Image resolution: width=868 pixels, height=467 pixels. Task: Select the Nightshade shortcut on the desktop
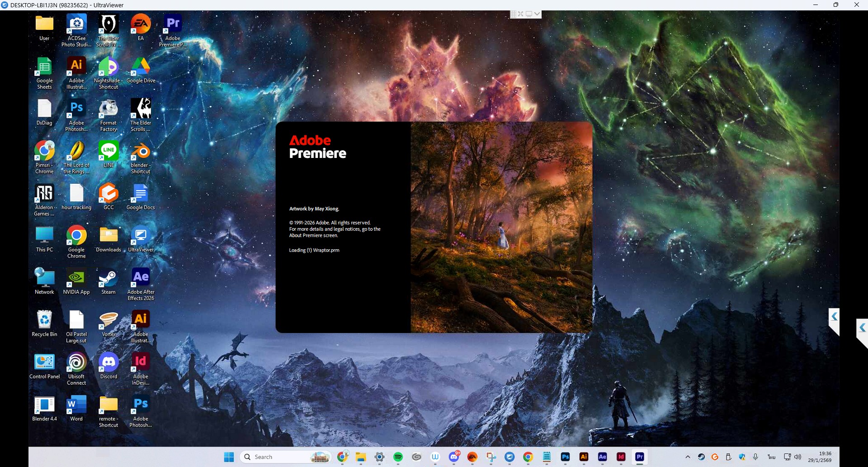pyautogui.click(x=108, y=73)
